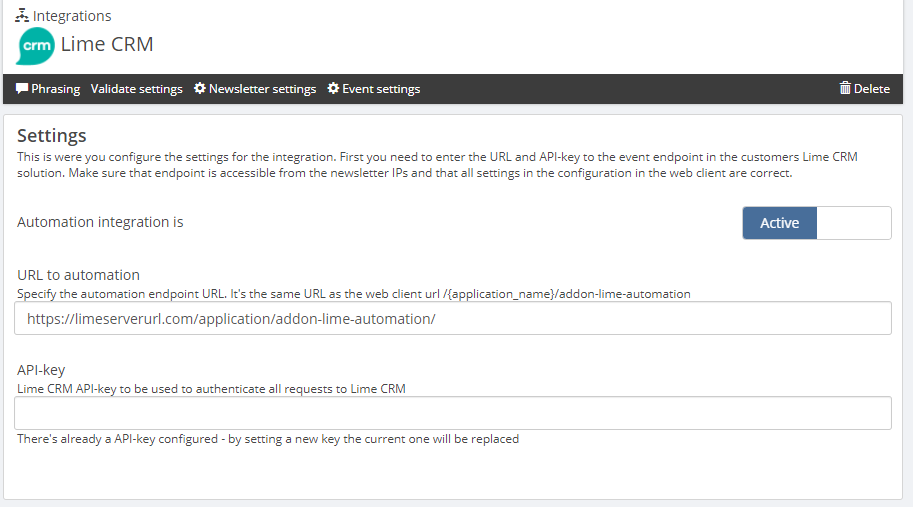Click the Delete trash can icon
Screen dimensions: 913x507
[x=845, y=88]
